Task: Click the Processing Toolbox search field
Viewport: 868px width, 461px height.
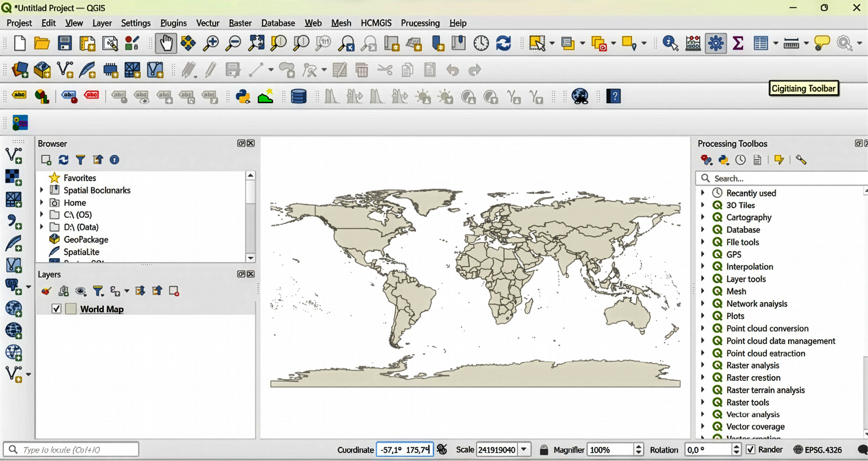Action: (x=781, y=178)
